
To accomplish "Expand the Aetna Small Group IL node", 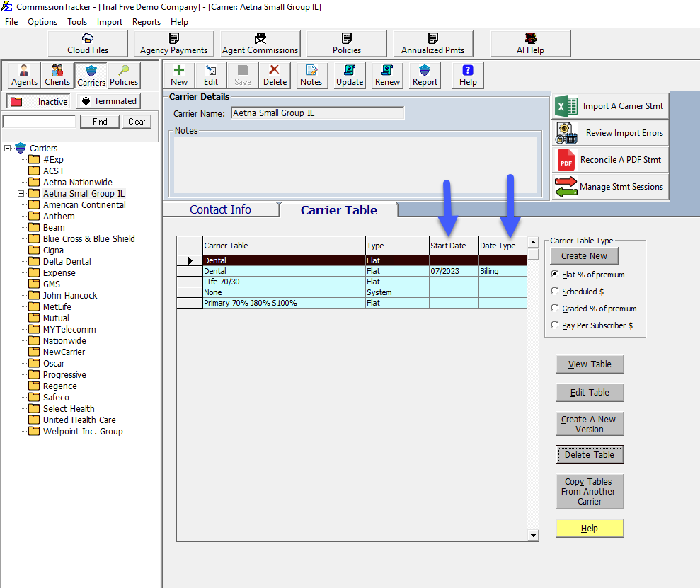I will (x=21, y=193).
